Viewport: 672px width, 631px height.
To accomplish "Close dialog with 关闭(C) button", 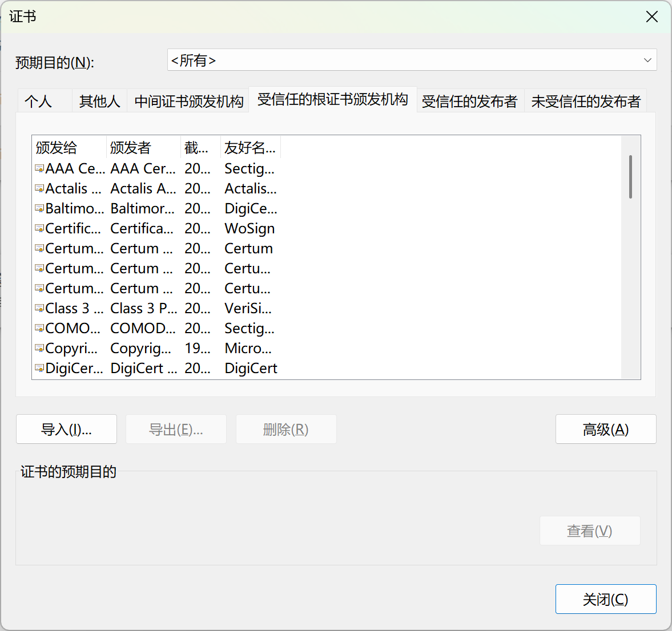I will pyautogui.click(x=606, y=599).
